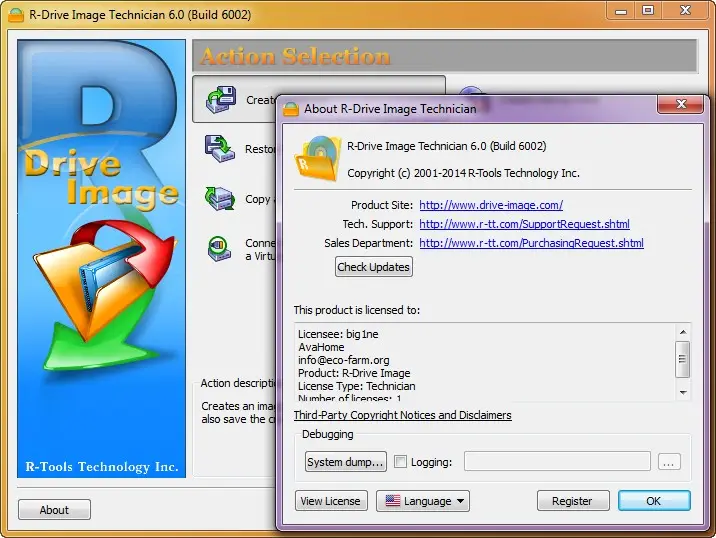Select the AvaHome line in license box

[321, 347]
